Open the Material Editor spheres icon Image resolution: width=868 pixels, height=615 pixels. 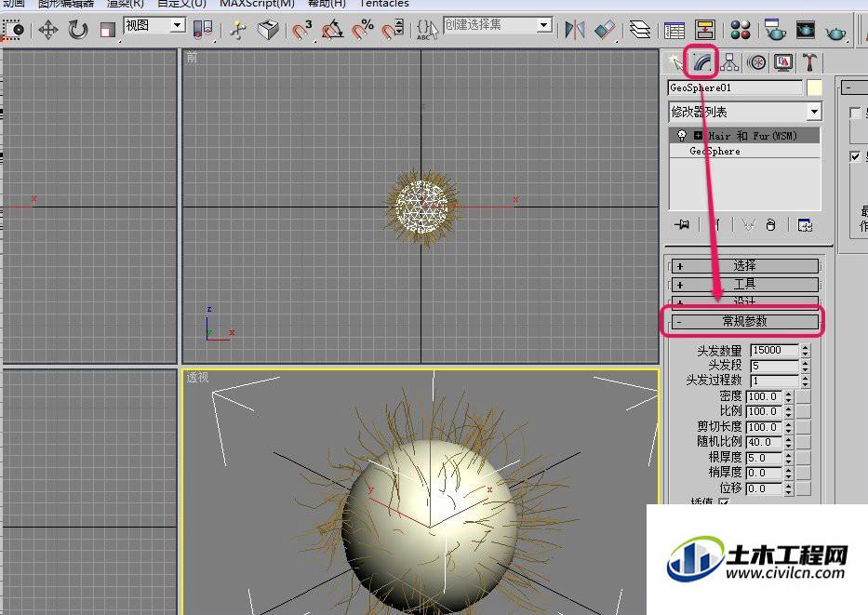tap(741, 30)
